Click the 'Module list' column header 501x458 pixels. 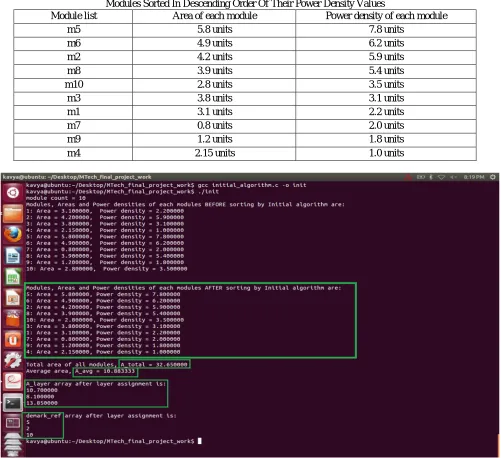coord(74,16)
